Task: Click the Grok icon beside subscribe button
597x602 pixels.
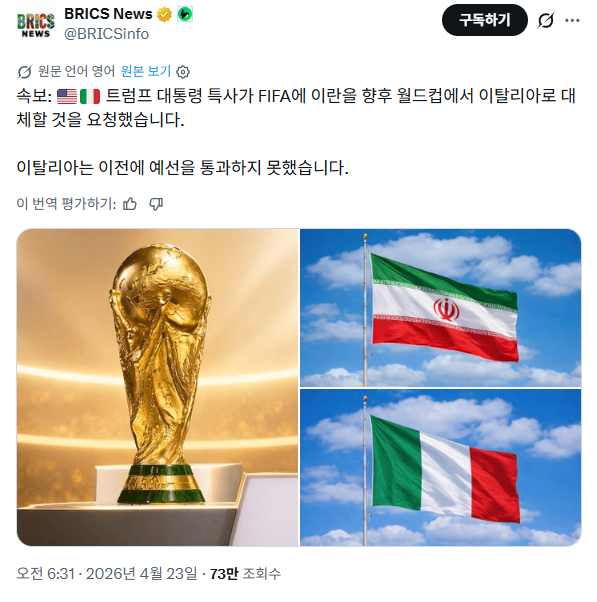Action: coord(546,20)
